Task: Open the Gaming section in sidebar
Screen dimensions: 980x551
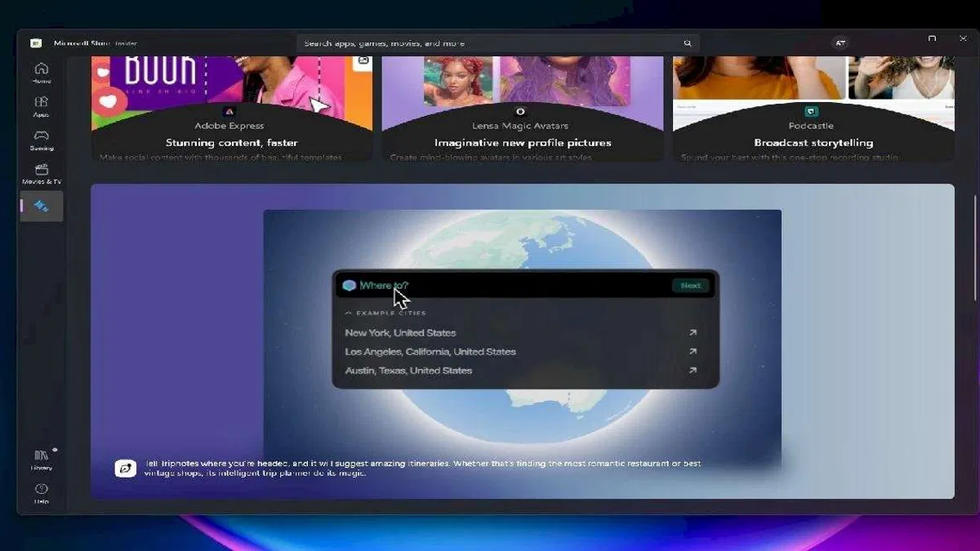Action: pyautogui.click(x=41, y=140)
